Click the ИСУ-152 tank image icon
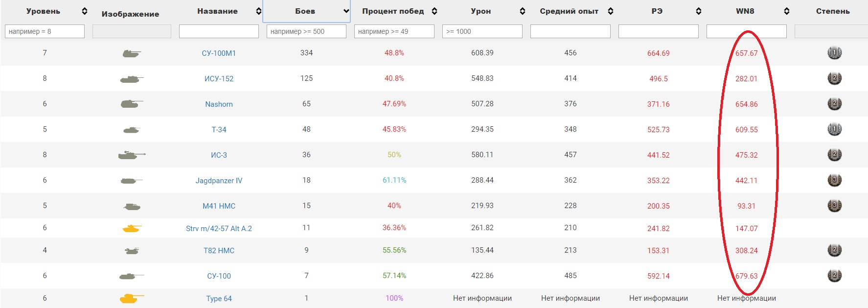868x308 pixels. pyautogui.click(x=132, y=79)
